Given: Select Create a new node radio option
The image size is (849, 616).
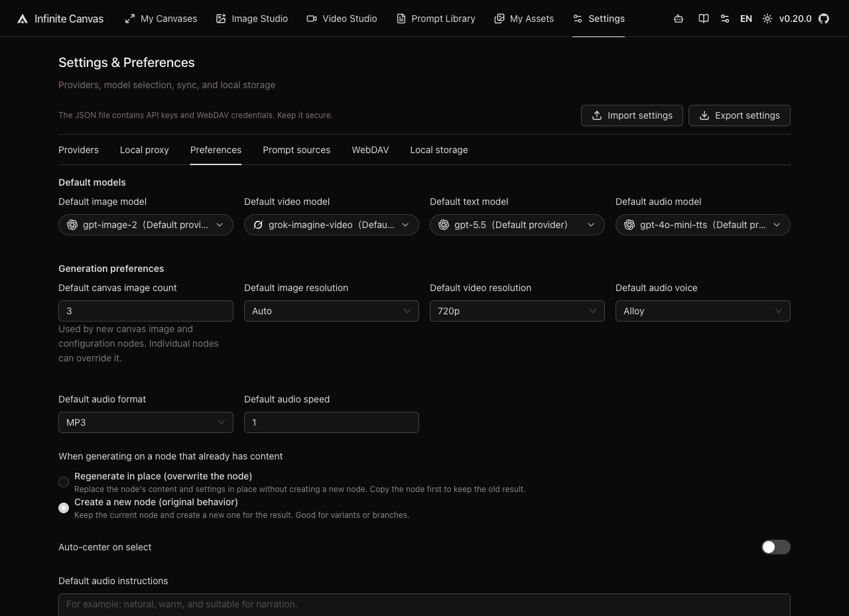Looking at the screenshot, I should coord(64,508).
